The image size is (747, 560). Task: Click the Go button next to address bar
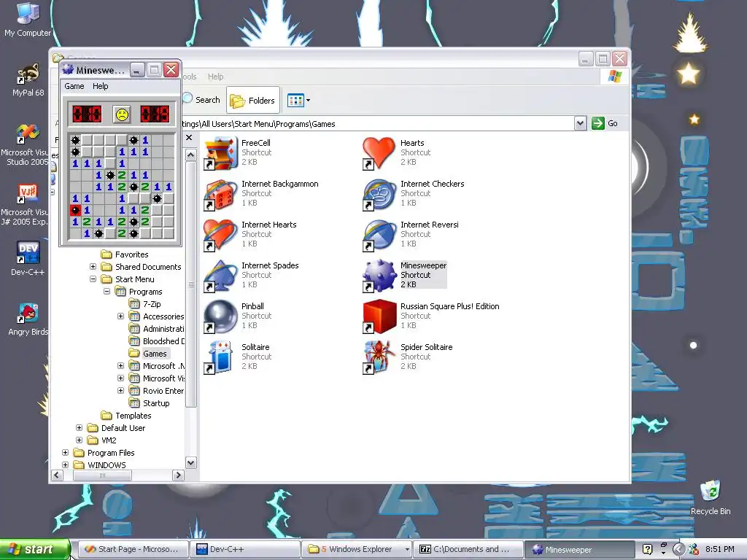coord(605,123)
